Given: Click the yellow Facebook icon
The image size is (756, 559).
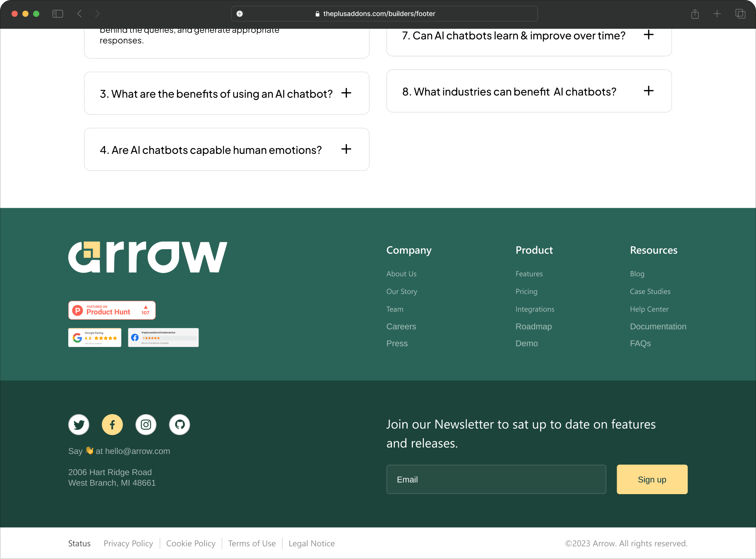Looking at the screenshot, I should coord(112,424).
